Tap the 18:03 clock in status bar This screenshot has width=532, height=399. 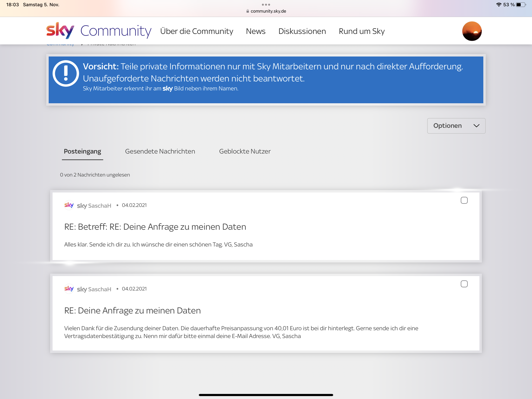pos(12,4)
